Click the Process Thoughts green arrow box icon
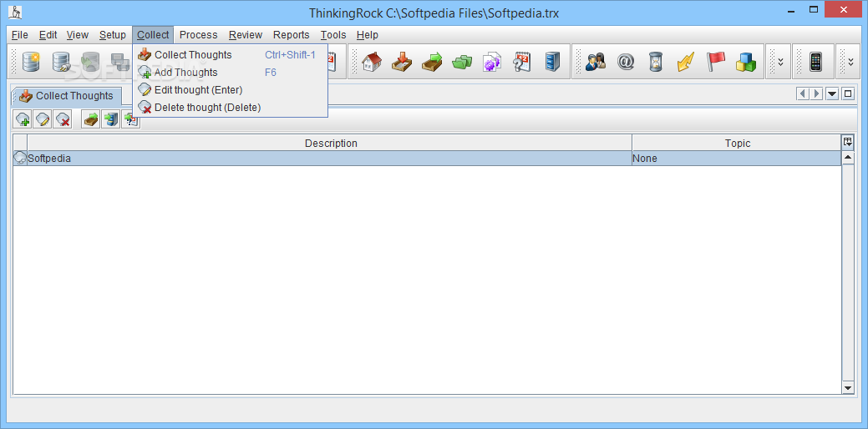 (x=432, y=62)
